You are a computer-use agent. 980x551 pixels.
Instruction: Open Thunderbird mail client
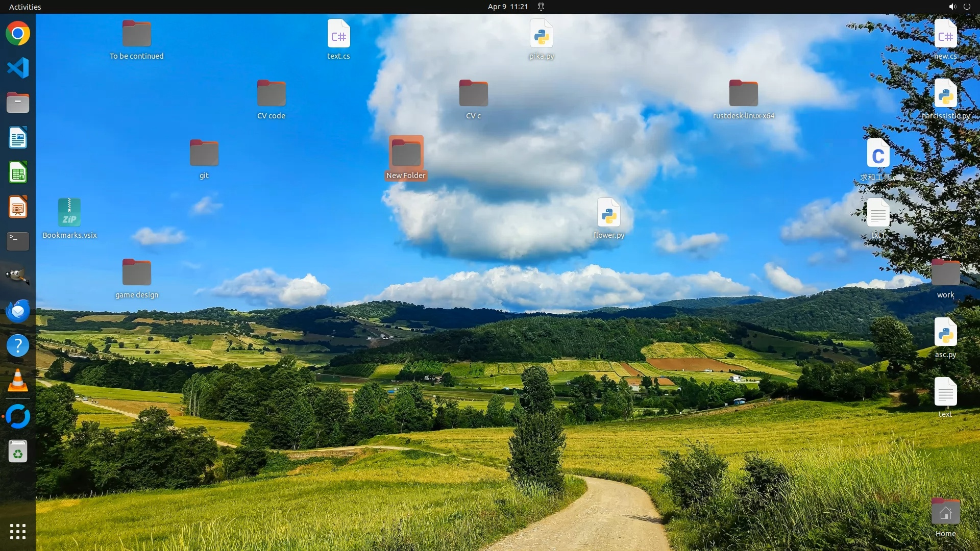[x=18, y=311]
